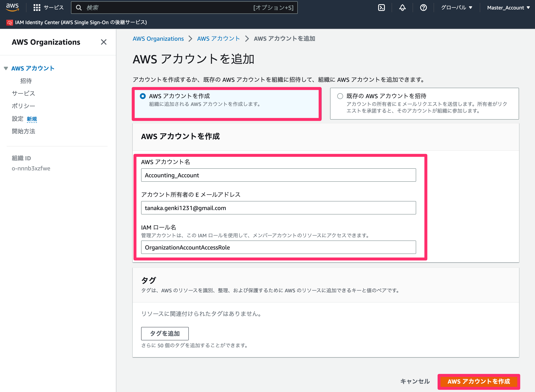Click the orange 'AWS アカウントを作成' button
The height and width of the screenshot is (392, 535).
pyautogui.click(x=479, y=381)
